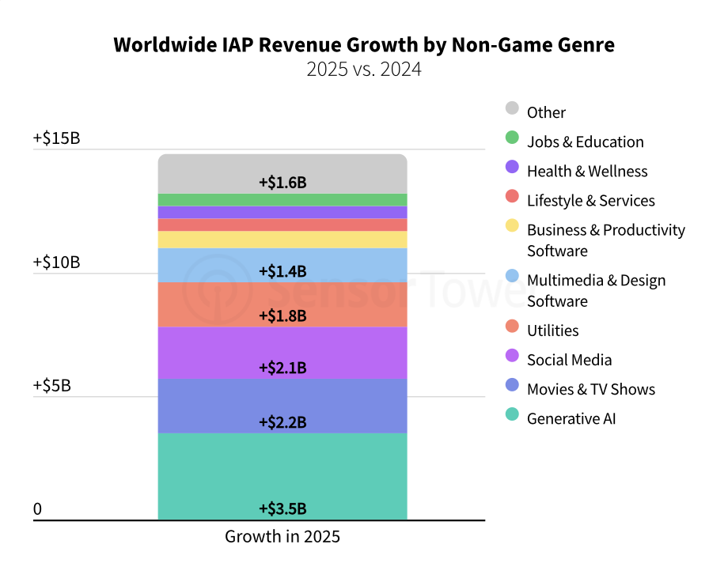Image resolution: width=728 pixels, height=563 pixels.
Task: Click the +$15B axis label
Action: pyautogui.click(x=56, y=138)
